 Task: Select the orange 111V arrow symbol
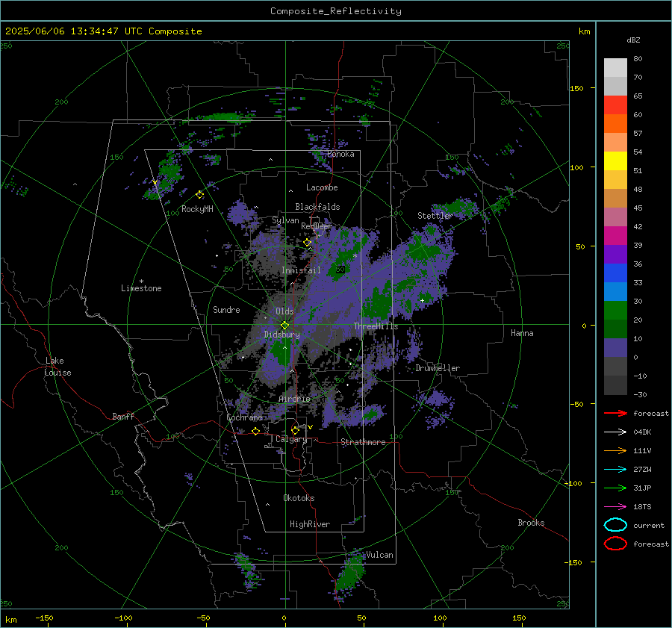[x=615, y=450]
